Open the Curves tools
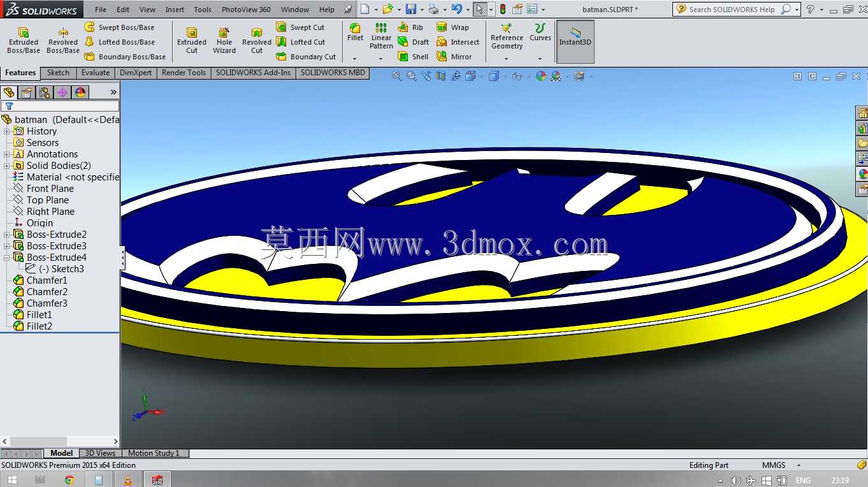 click(x=540, y=32)
